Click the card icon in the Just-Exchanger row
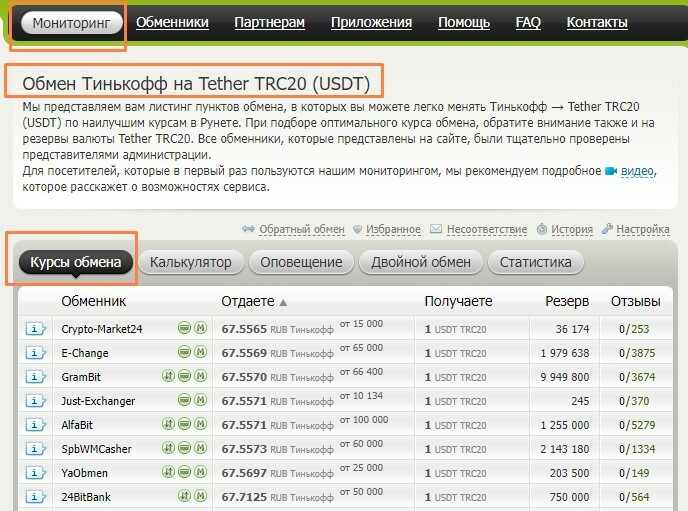 pos(185,400)
